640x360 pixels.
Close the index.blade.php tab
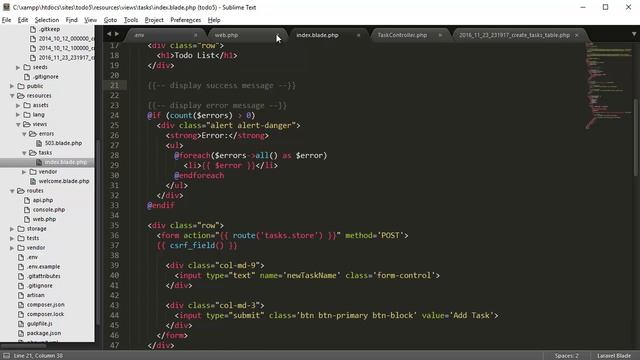[358, 35]
